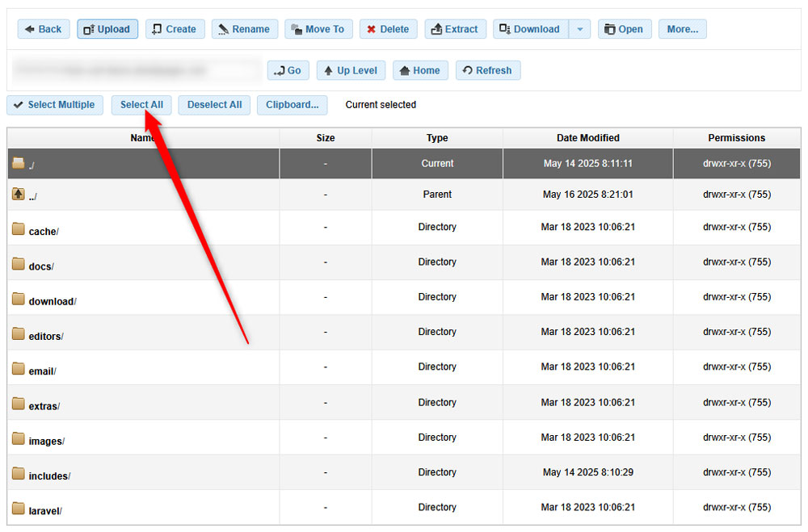The image size is (808, 532).
Task: Click the red Delete icon
Action: [372, 28]
